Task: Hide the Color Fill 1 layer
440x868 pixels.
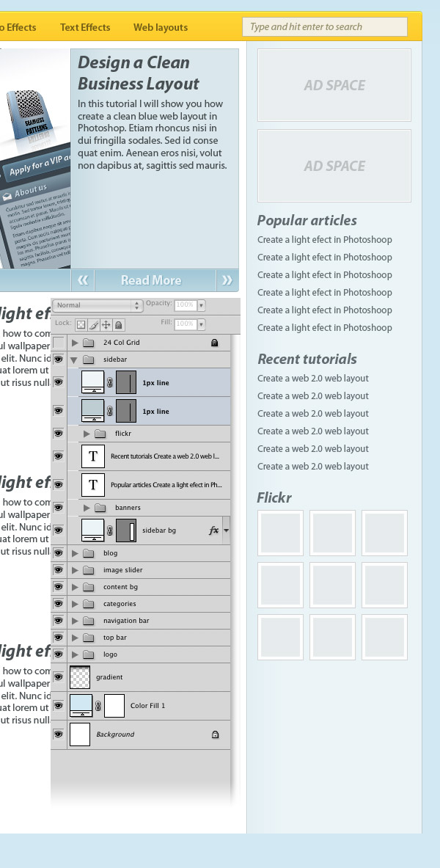Action: coord(58,706)
